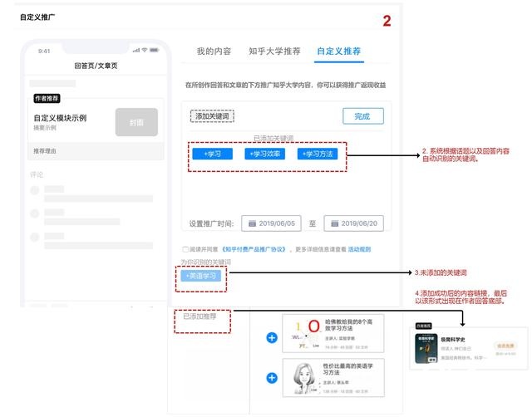
Task: Switch to the 知乎大学推荐 tab
Action: coord(275,52)
